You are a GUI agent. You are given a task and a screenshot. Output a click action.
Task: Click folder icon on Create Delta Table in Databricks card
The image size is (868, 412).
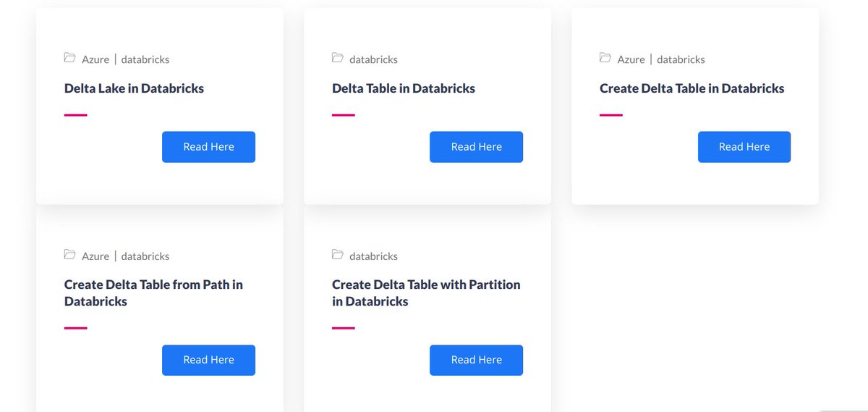[605, 58]
